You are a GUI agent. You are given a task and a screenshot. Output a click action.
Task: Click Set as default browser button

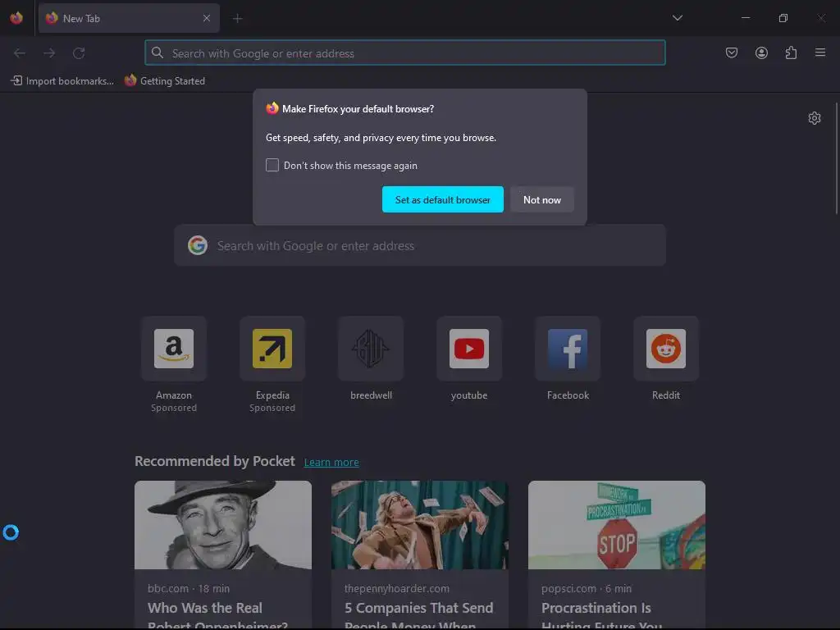(442, 199)
